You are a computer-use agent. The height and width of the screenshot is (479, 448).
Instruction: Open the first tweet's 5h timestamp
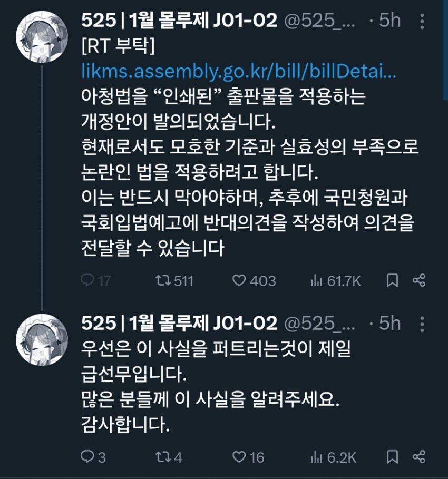pyautogui.click(x=389, y=21)
